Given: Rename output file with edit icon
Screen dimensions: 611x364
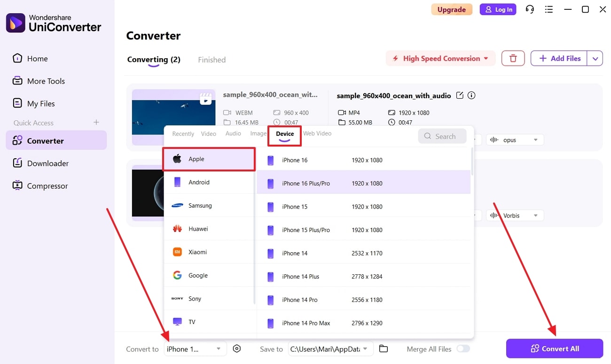Looking at the screenshot, I should click(x=460, y=95).
